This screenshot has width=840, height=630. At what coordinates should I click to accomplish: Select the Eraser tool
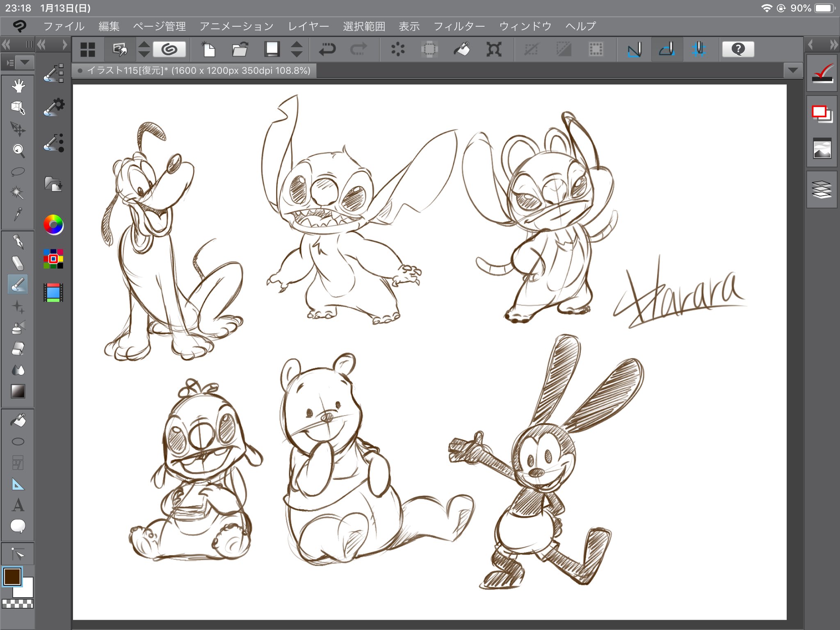click(18, 349)
